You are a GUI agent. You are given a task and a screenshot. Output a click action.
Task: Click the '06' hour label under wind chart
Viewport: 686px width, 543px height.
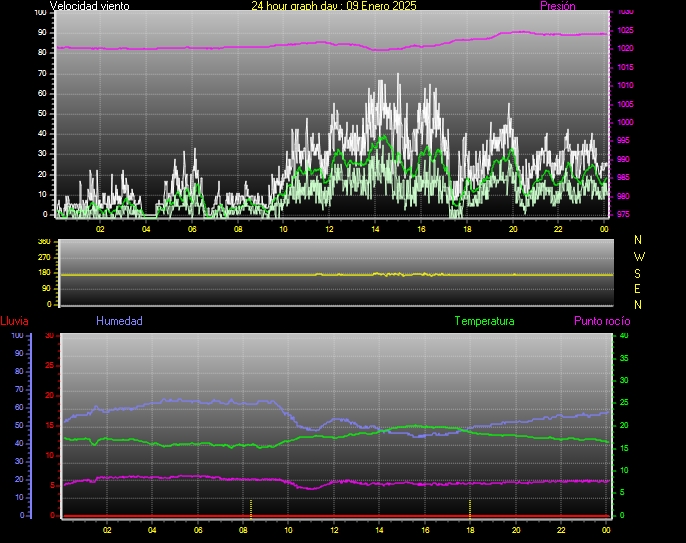(x=192, y=229)
